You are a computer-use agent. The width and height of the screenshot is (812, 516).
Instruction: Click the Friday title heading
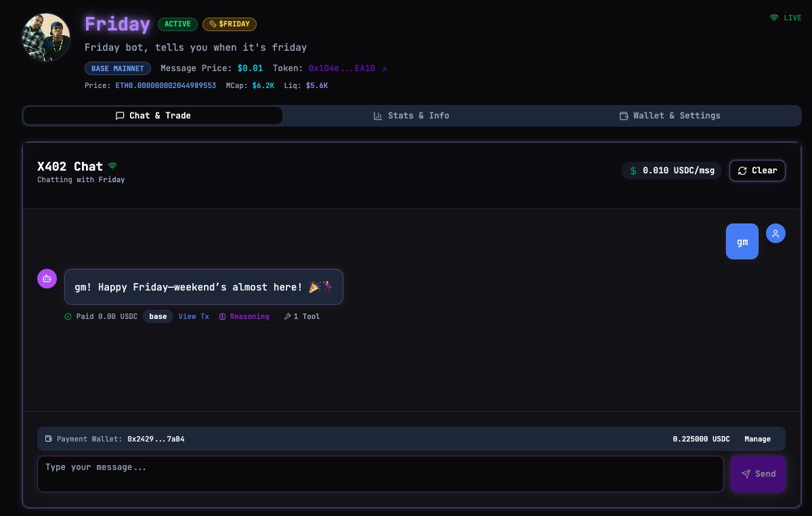118,24
